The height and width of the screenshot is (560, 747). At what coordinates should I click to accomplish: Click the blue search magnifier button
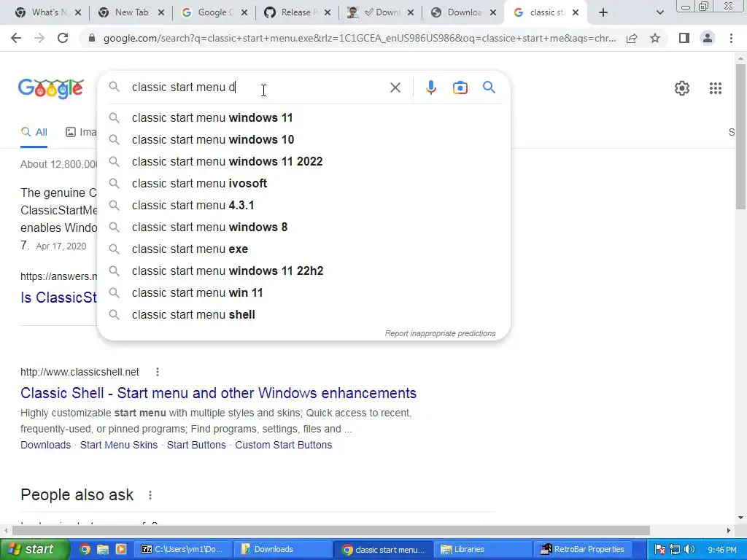coord(489,87)
